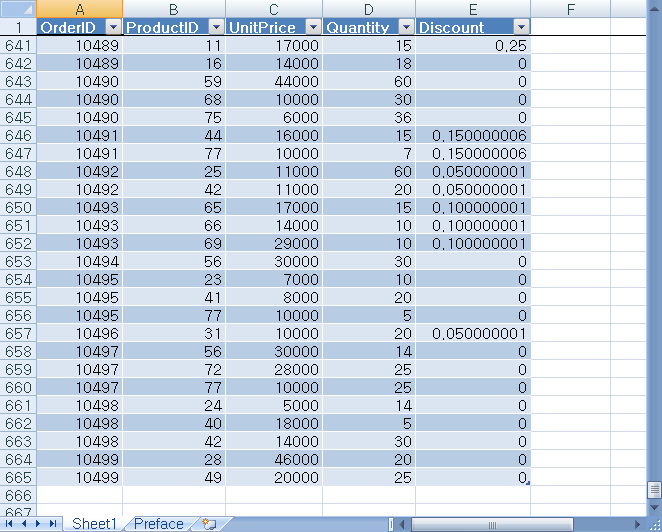The height and width of the screenshot is (532, 662).
Task: Click horizontal scrollbar right arrow
Action: coord(637,525)
